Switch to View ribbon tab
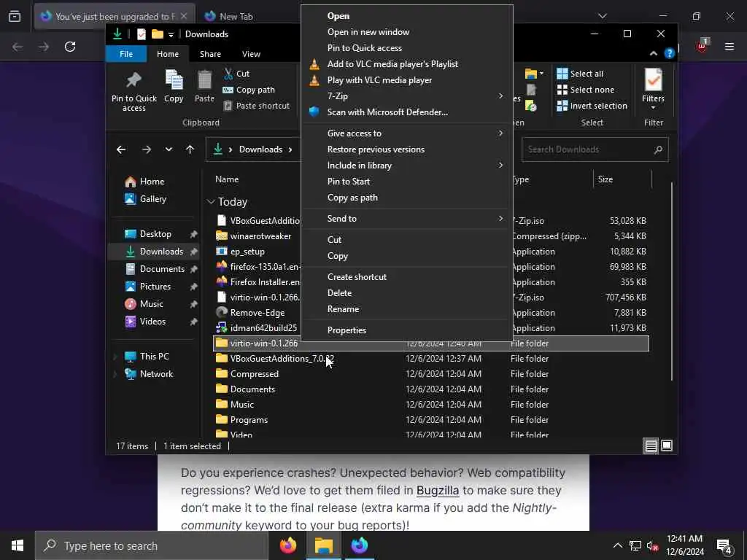 pyautogui.click(x=251, y=54)
